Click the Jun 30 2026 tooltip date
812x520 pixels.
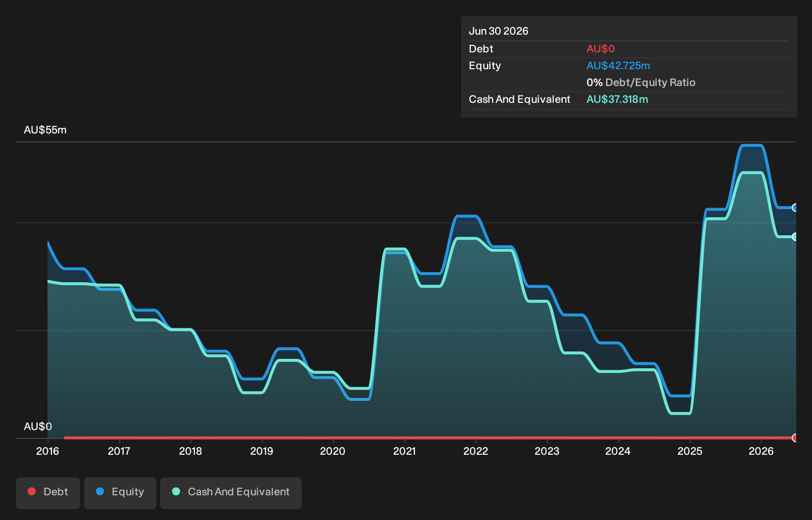coord(498,31)
